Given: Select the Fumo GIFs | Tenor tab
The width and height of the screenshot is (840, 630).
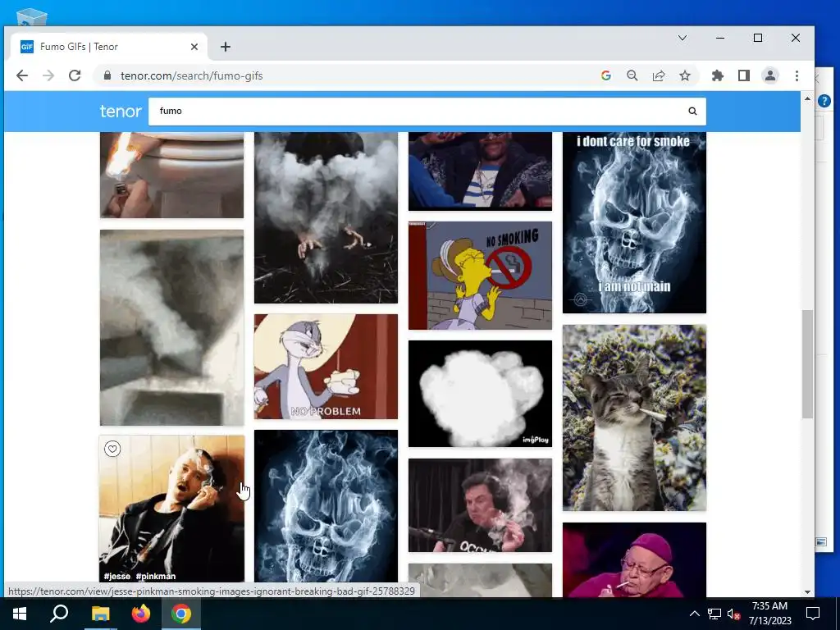Looking at the screenshot, I should 109,47.
